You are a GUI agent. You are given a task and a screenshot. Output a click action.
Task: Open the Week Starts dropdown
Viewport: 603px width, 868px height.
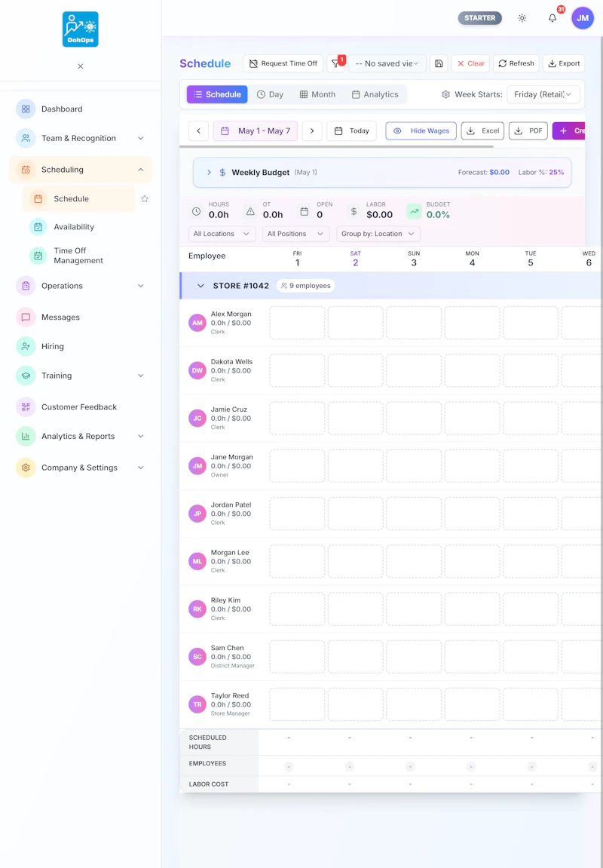click(543, 95)
